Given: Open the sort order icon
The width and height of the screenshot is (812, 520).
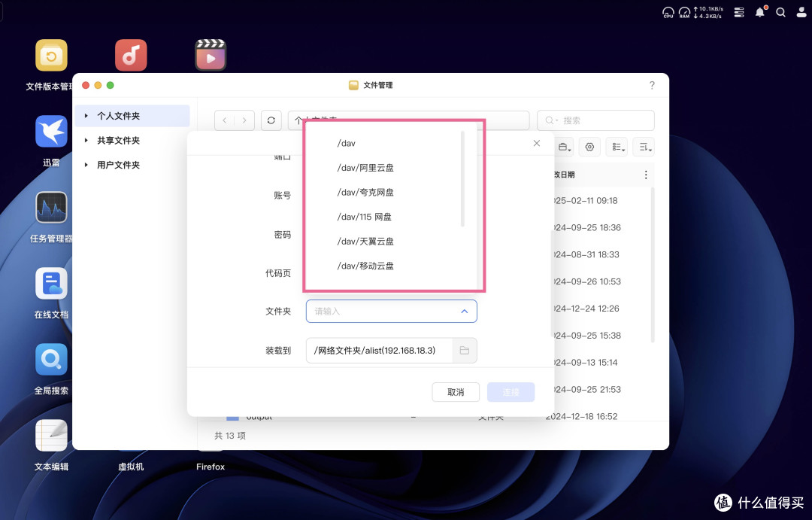Looking at the screenshot, I should (x=644, y=147).
